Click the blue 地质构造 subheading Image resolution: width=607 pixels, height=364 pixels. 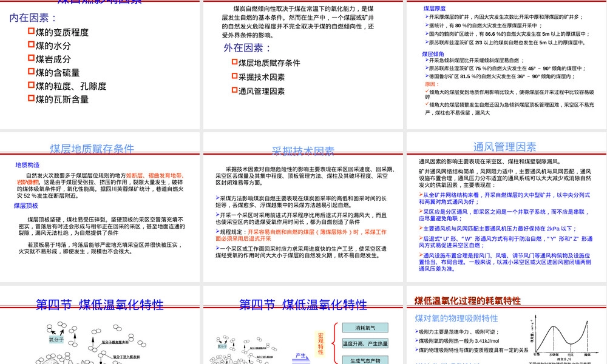(x=27, y=165)
